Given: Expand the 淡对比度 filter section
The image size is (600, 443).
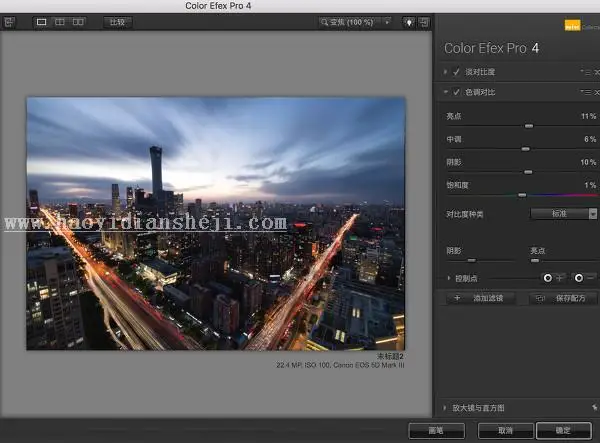Looking at the screenshot, I should click(x=445, y=72).
